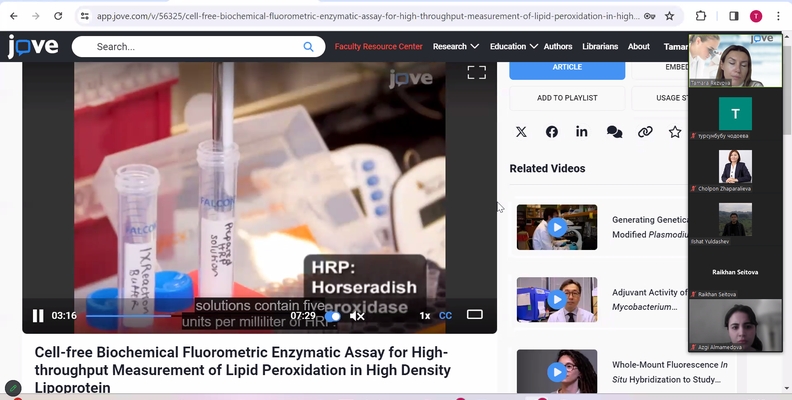
Task: Open browser extensions puzzle icon
Action: tap(701, 16)
